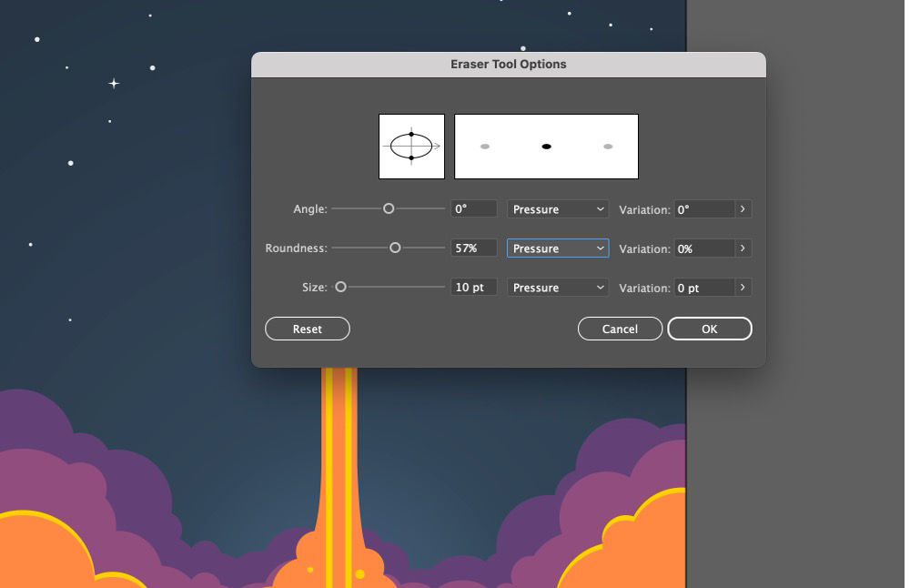
Task: Click the Angle slider handle
Action: [x=389, y=208]
